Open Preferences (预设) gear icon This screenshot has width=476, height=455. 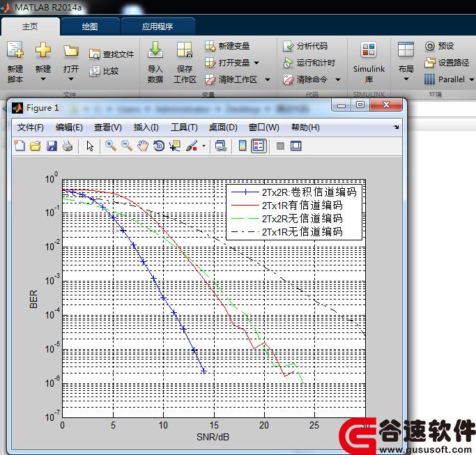pos(429,46)
